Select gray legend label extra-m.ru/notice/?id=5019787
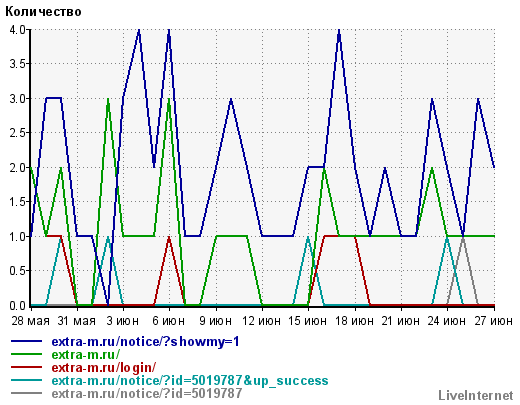Screen dimensions: 520x405 point(147,393)
